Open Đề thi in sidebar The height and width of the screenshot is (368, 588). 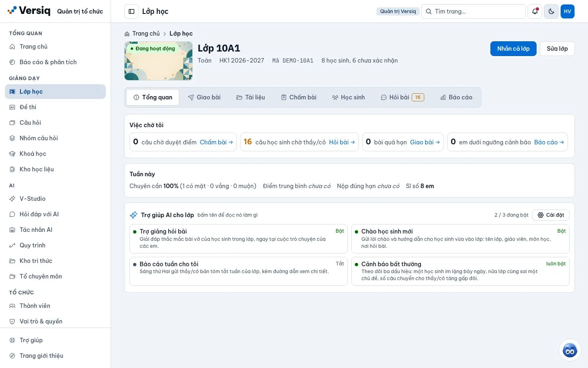click(x=55, y=107)
